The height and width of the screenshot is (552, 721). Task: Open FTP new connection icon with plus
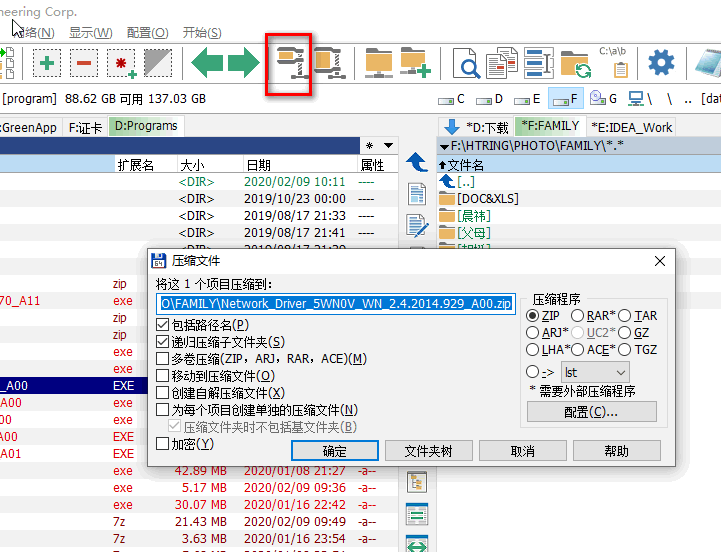click(415, 63)
